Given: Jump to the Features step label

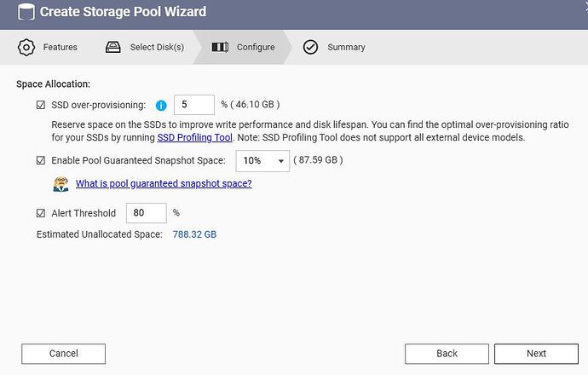Looking at the screenshot, I should [x=60, y=47].
